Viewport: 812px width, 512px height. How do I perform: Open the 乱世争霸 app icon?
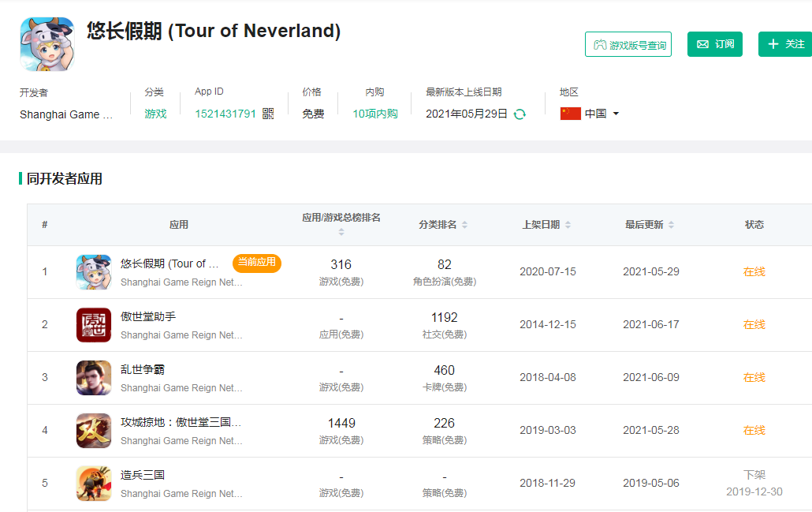94,378
